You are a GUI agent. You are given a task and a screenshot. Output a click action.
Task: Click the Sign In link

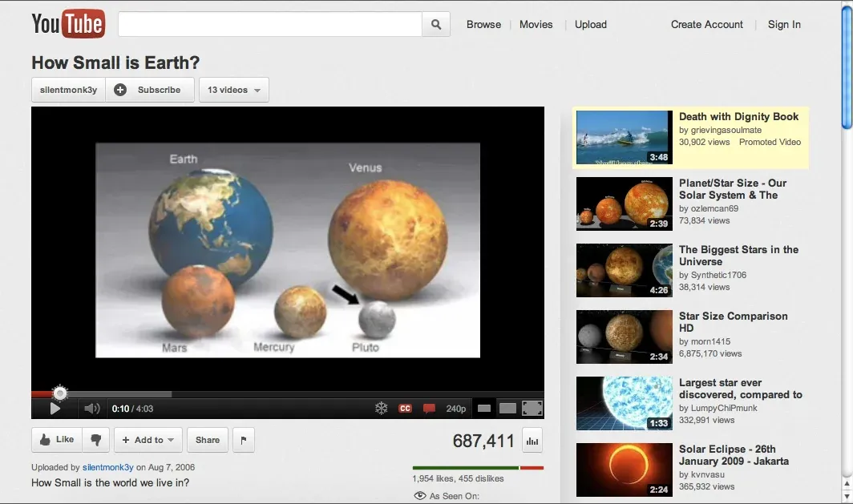point(784,25)
